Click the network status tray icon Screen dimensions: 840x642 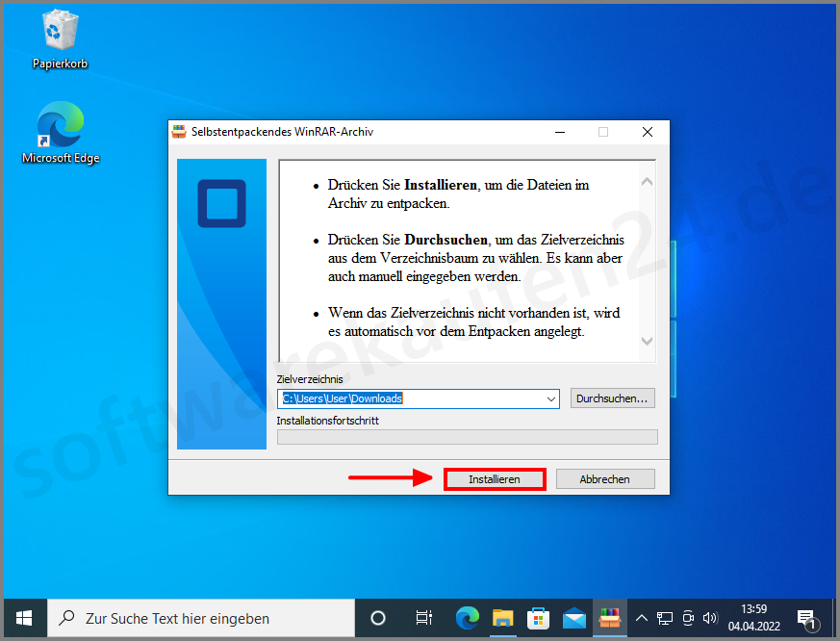[x=665, y=618]
